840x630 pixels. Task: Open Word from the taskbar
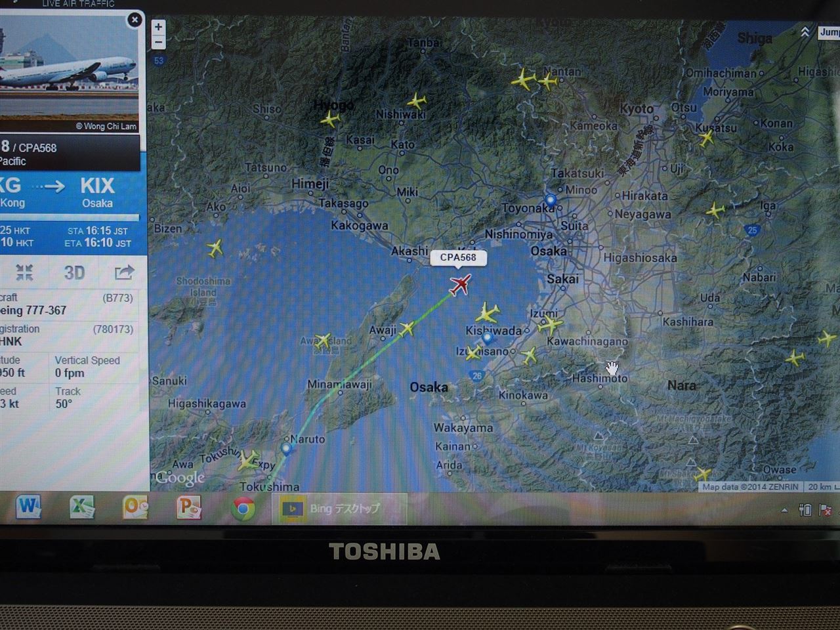click(x=29, y=507)
